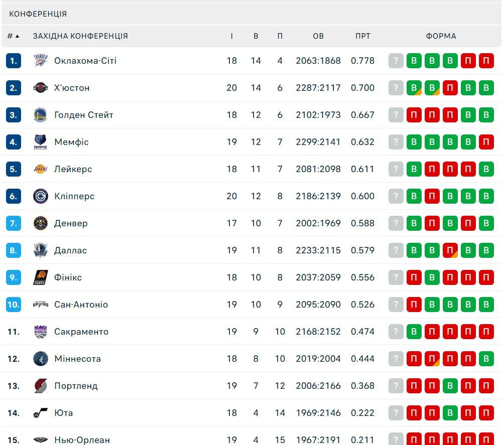Click the Lakers team logo

coord(41,169)
